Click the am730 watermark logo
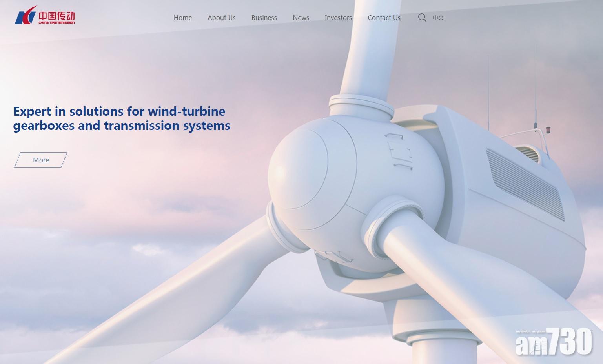The height and width of the screenshot is (364, 603). pos(554,342)
